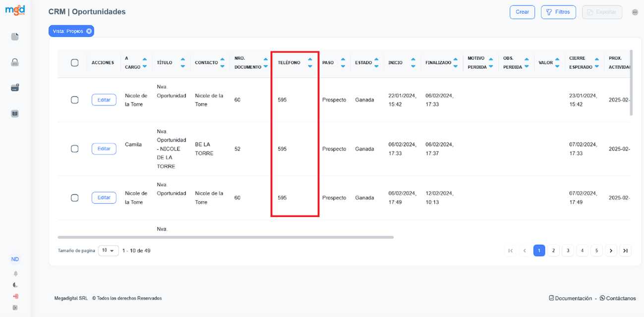
Task: Sort table by the Estado column arrows
Action: coord(378,63)
